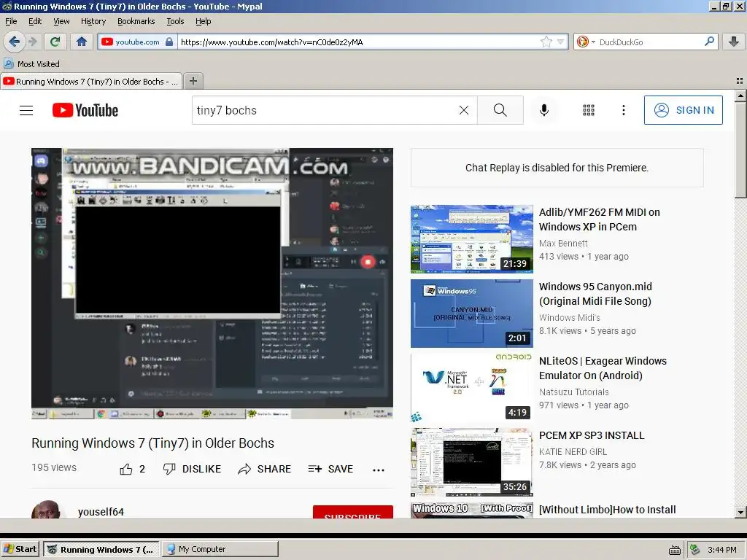Open the DuckDuckGo search engine selector

pyautogui.click(x=586, y=42)
